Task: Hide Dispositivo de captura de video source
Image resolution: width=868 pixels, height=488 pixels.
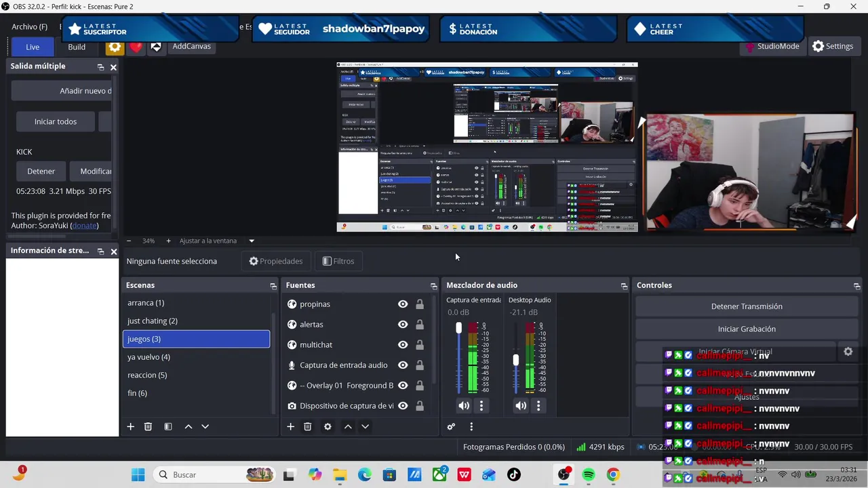Action: [x=403, y=406]
